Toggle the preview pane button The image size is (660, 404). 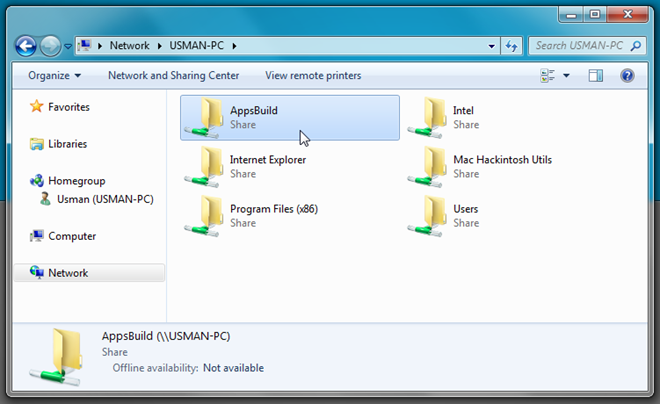click(596, 76)
